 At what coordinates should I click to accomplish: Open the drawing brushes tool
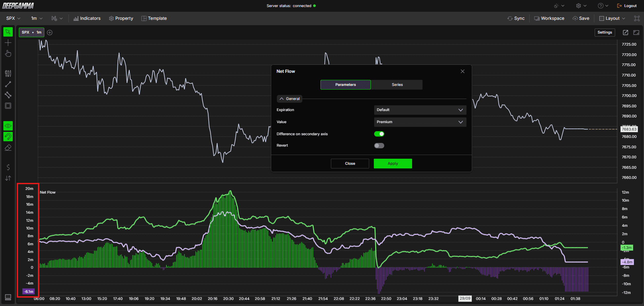pos(8,73)
